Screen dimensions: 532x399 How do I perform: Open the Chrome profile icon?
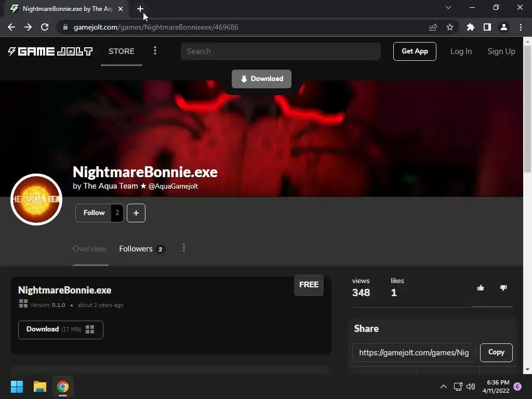pos(504,27)
